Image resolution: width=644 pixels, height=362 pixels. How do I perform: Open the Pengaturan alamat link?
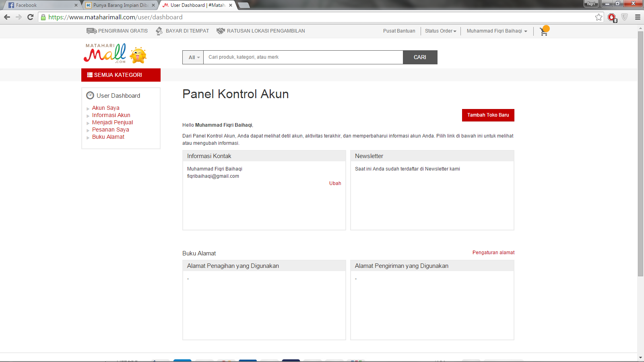[493, 253]
